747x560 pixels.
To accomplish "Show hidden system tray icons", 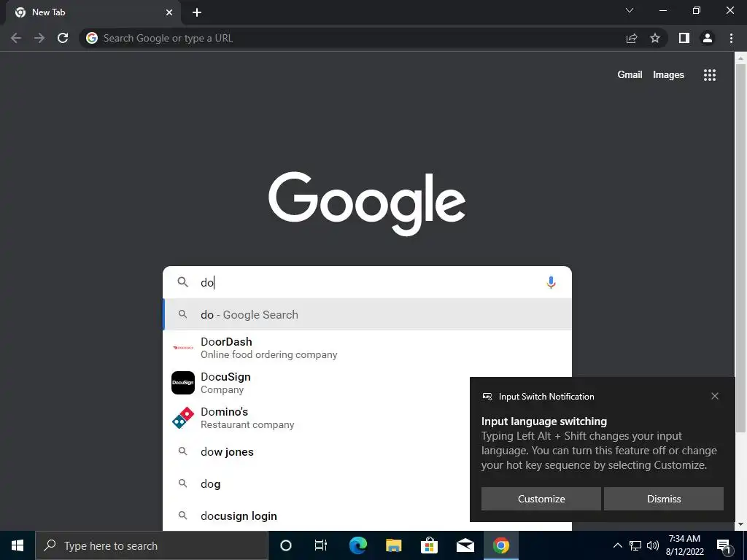I will coord(617,545).
